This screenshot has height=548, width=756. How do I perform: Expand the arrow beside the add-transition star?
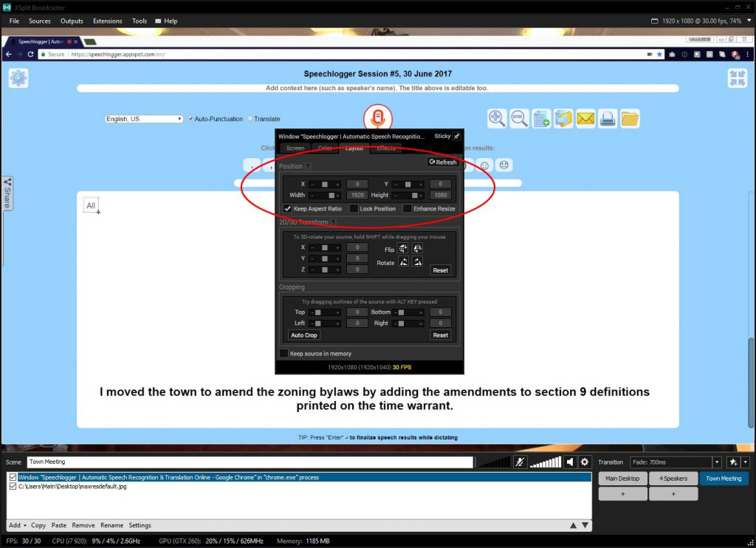[x=746, y=462]
